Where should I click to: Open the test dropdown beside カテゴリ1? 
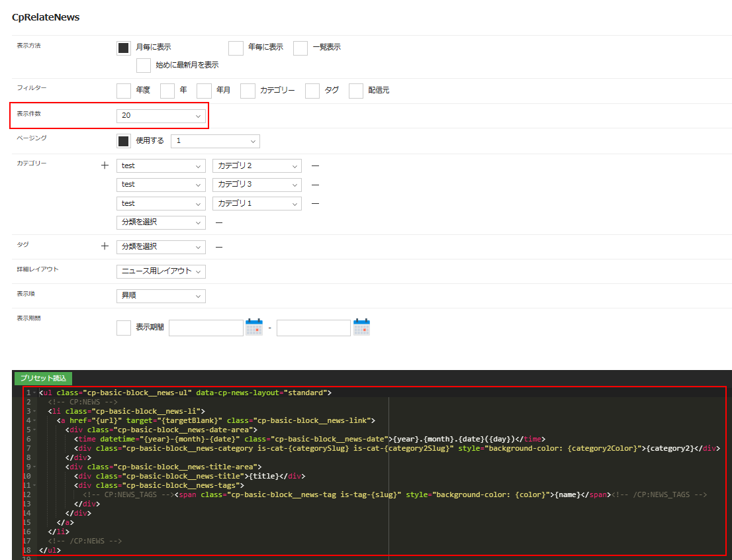(161, 204)
